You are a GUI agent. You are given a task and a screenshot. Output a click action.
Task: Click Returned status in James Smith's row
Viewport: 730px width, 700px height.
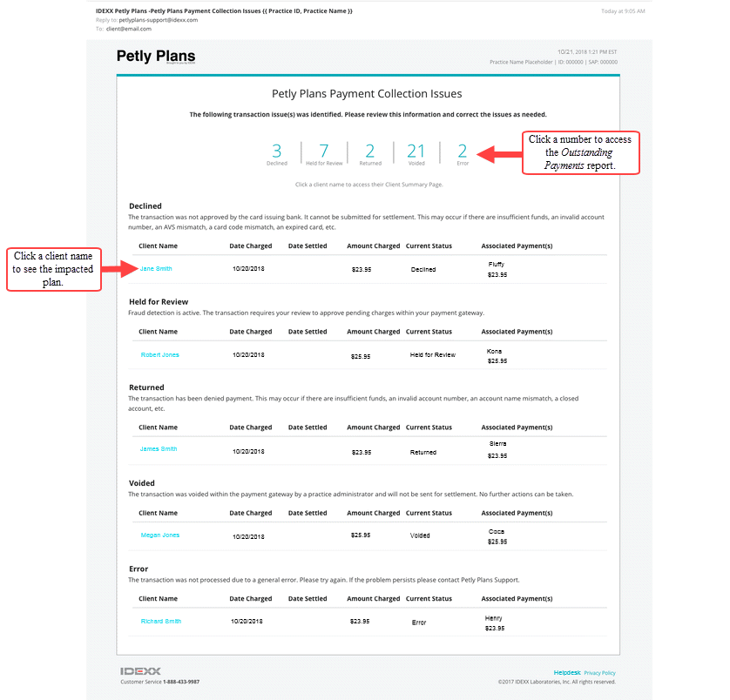coord(423,452)
